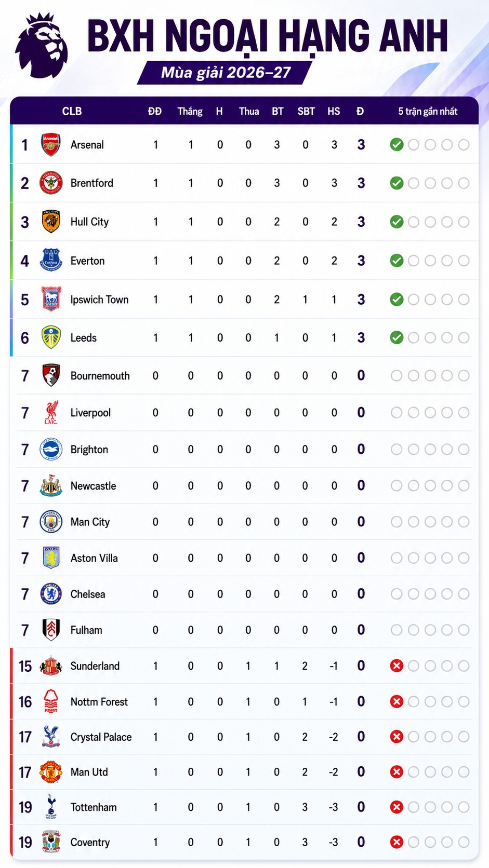Open the Liverpool crest icon
489x868 pixels.
(x=51, y=413)
